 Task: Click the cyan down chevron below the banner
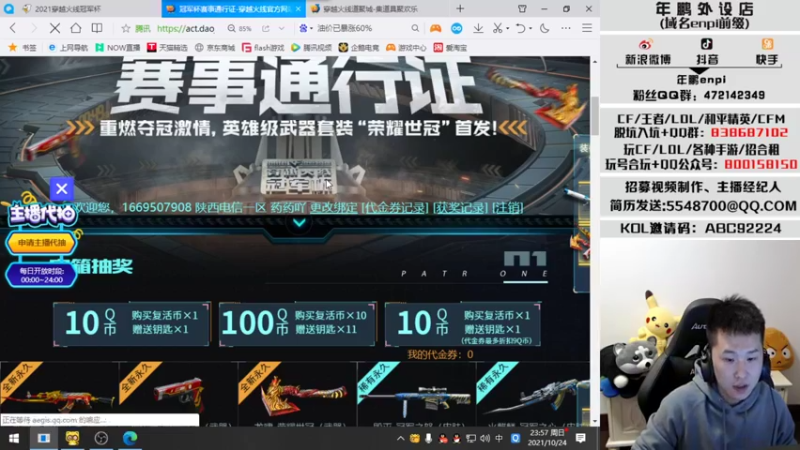[299, 223]
